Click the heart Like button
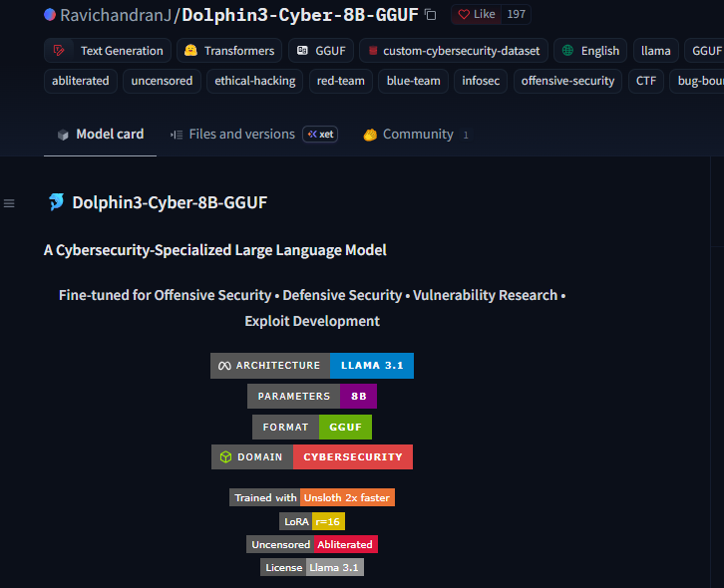Screen dimensions: 724x588 [476, 14]
